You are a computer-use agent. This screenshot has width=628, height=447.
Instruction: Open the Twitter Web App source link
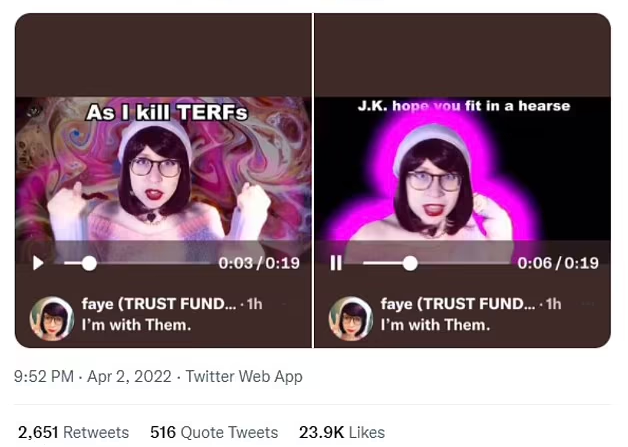pyautogui.click(x=244, y=377)
